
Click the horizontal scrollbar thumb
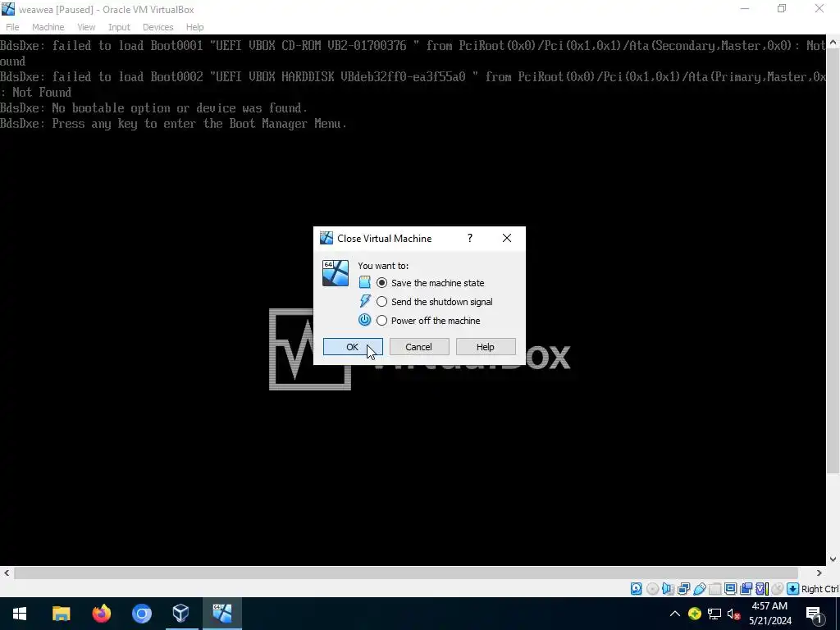point(406,573)
